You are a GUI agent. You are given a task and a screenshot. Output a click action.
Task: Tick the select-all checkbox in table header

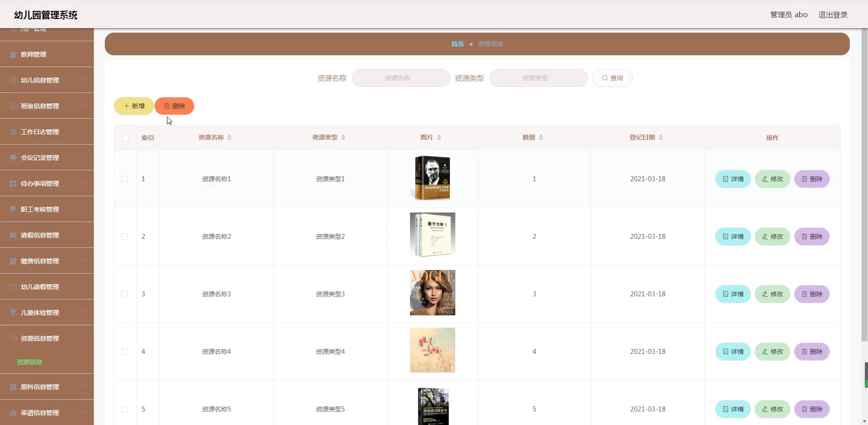click(x=126, y=138)
